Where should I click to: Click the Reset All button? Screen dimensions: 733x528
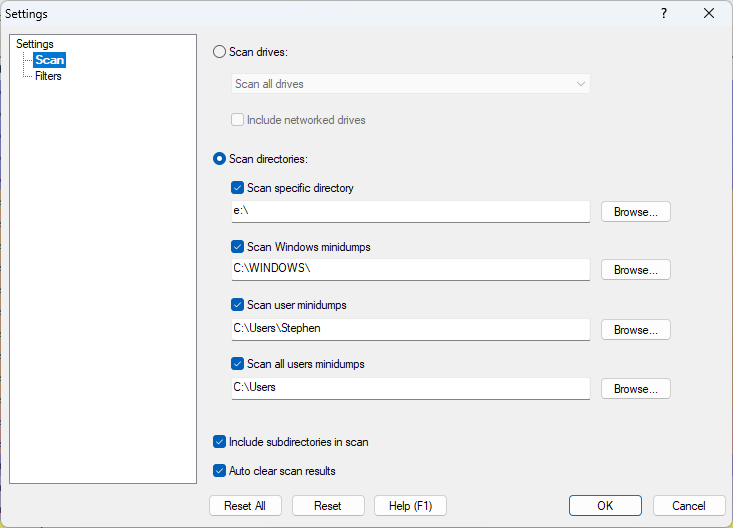click(x=245, y=506)
